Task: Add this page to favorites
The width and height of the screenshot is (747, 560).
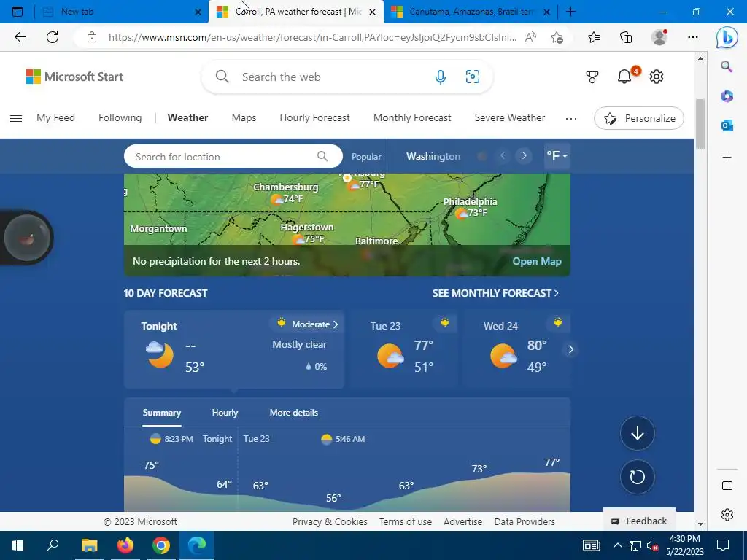Action: click(x=557, y=37)
